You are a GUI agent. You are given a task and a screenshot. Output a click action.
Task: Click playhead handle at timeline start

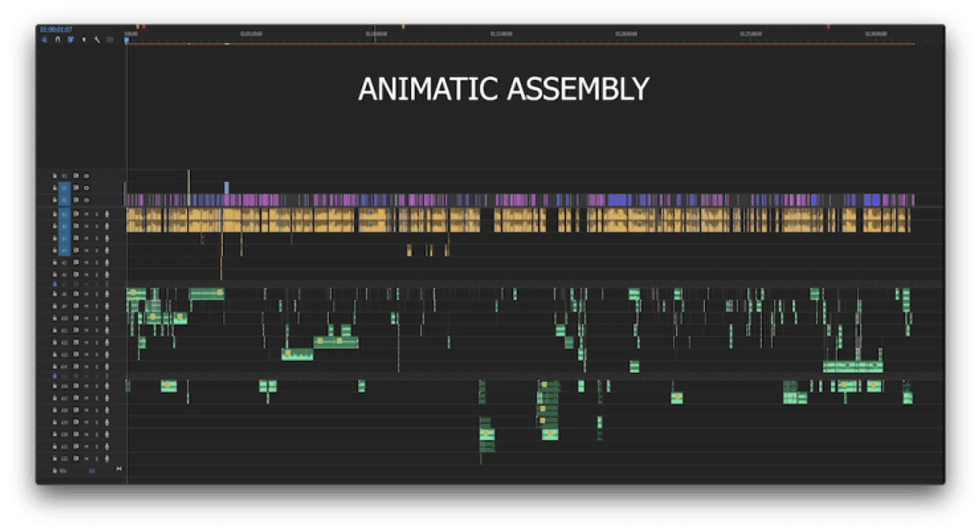click(x=127, y=40)
